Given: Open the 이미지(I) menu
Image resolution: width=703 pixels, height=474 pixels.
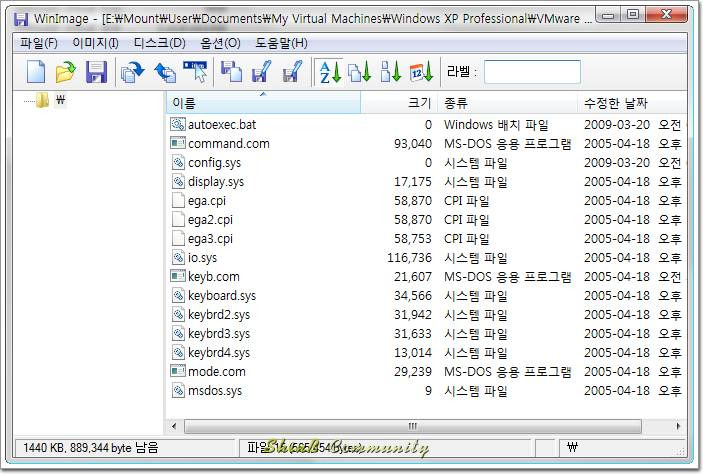Looking at the screenshot, I should point(95,43).
